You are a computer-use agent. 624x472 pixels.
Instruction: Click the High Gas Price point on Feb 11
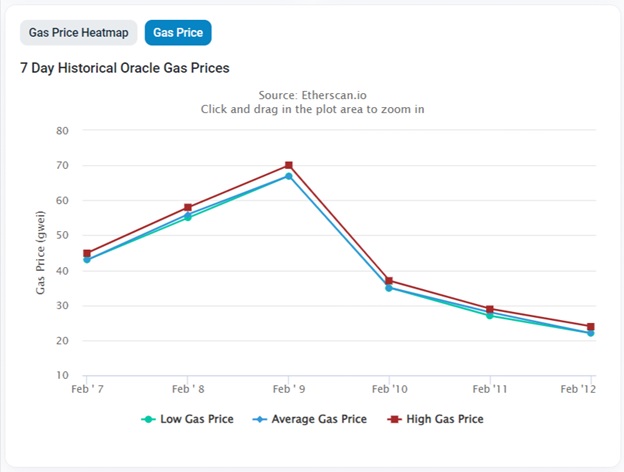[x=490, y=309]
